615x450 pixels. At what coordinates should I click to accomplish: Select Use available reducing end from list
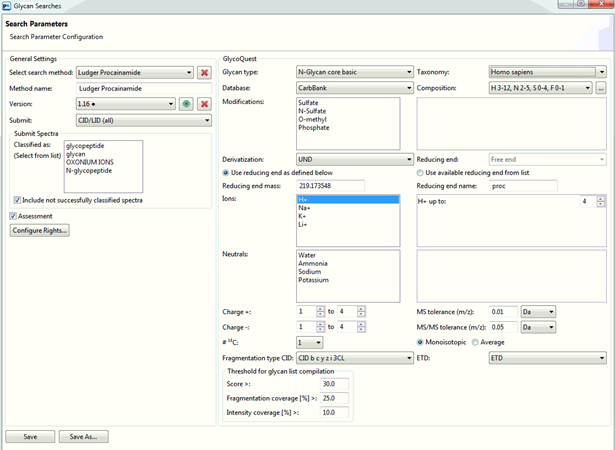point(421,173)
